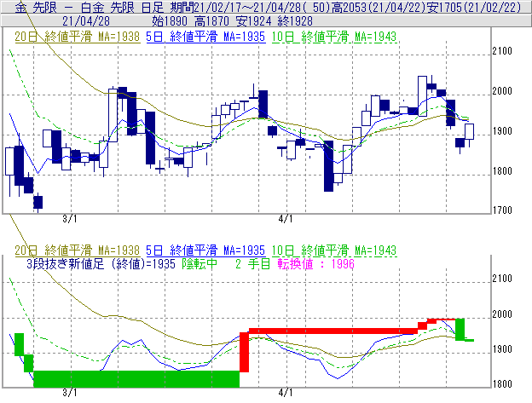Image resolution: width=532 pixels, height=403 pixels.
Task: Click the lower chart 5日 終値平滑 MA=1935 legend
Action: coord(205,250)
